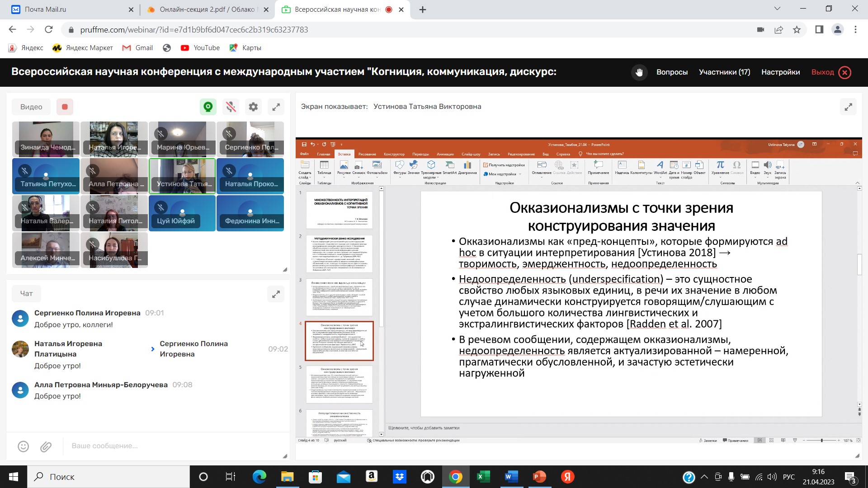This screenshot has width=868, height=488.
Task: Stop video with red record button
Action: [65, 107]
